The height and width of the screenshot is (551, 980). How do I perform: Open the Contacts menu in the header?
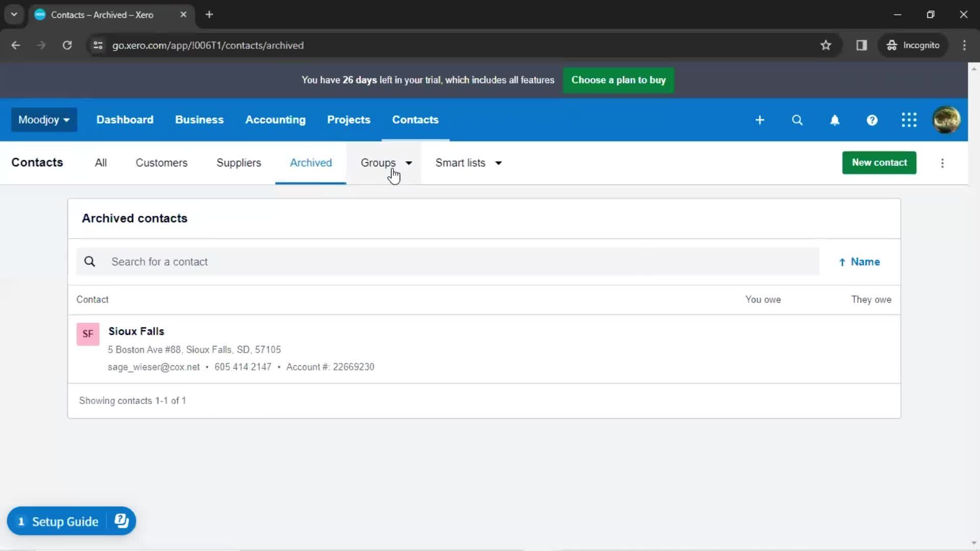click(415, 120)
